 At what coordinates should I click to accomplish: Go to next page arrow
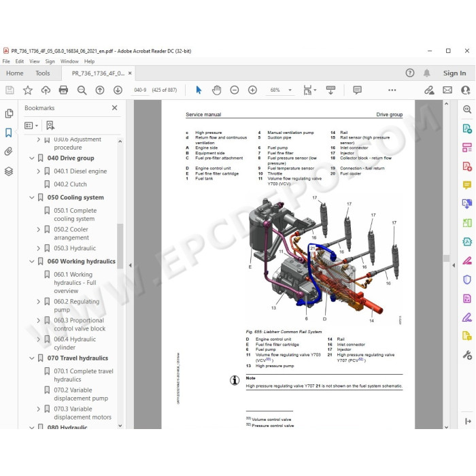[118, 90]
